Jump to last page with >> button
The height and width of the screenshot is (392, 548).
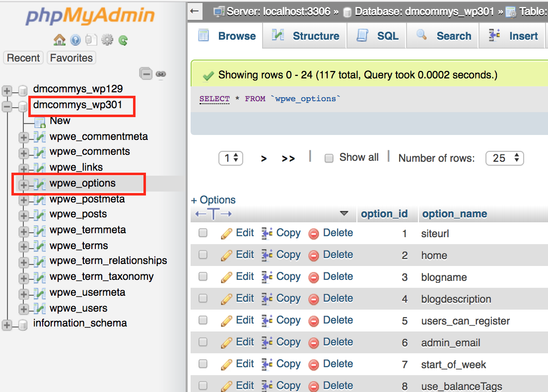[288, 159]
